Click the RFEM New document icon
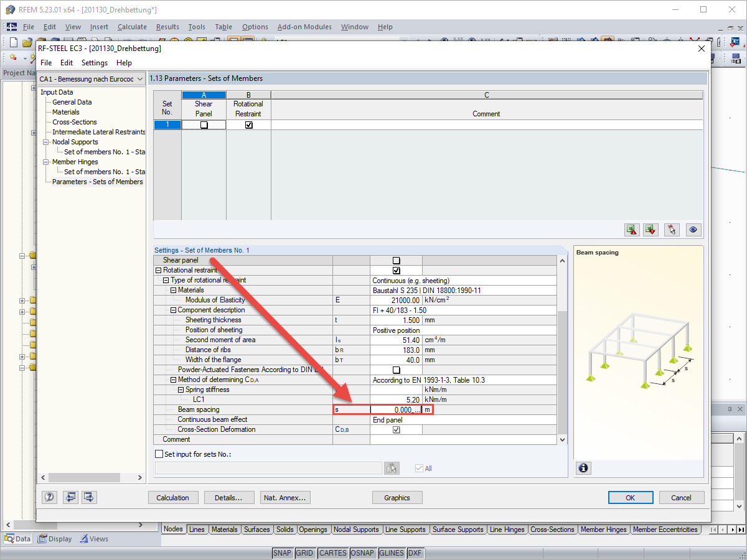The height and width of the screenshot is (560, 747). pyautogui.click(x=14, y=42)
